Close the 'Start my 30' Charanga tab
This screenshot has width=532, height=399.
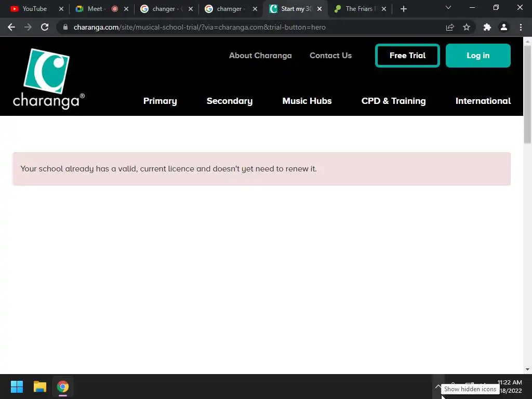pyautogui.click(x=320, y=9)
